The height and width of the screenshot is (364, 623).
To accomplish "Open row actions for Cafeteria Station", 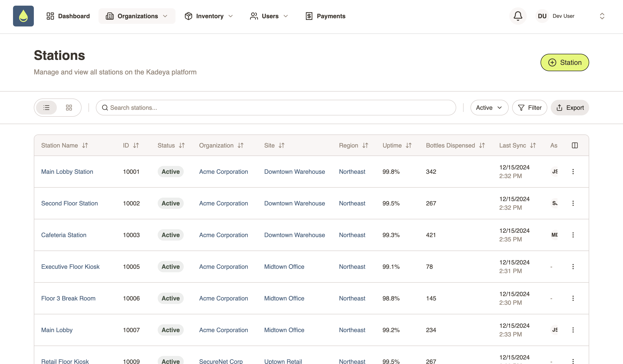I will 573,235.
